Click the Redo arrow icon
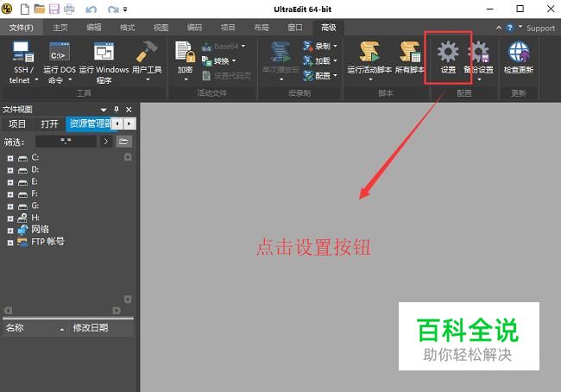The height and width of the screenshot is (392, 561). pyautogui.click(x=113, y=9)
